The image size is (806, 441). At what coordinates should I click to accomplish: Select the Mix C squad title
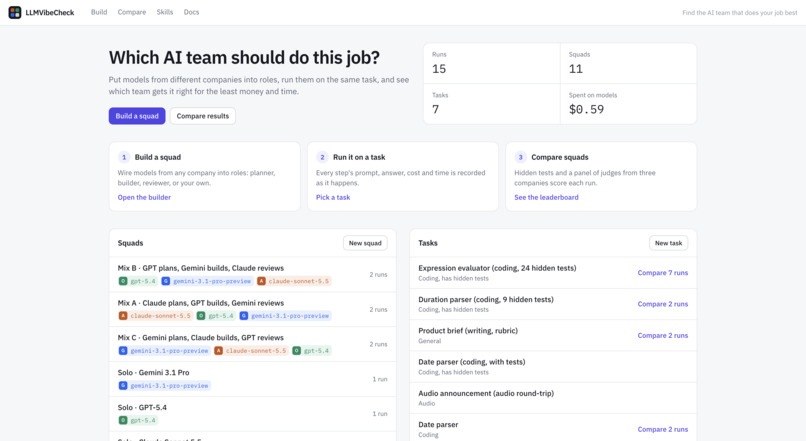click(200, 338)
